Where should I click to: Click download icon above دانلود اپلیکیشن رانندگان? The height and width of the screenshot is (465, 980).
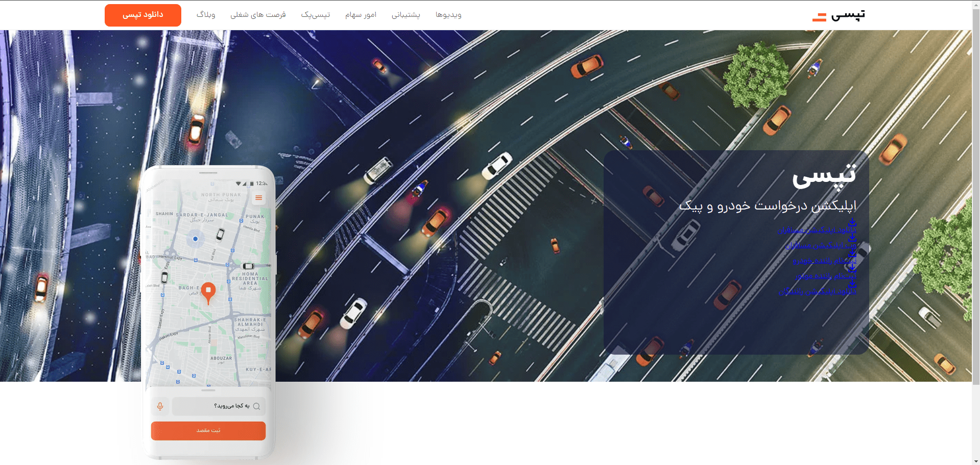coord(852,284)
